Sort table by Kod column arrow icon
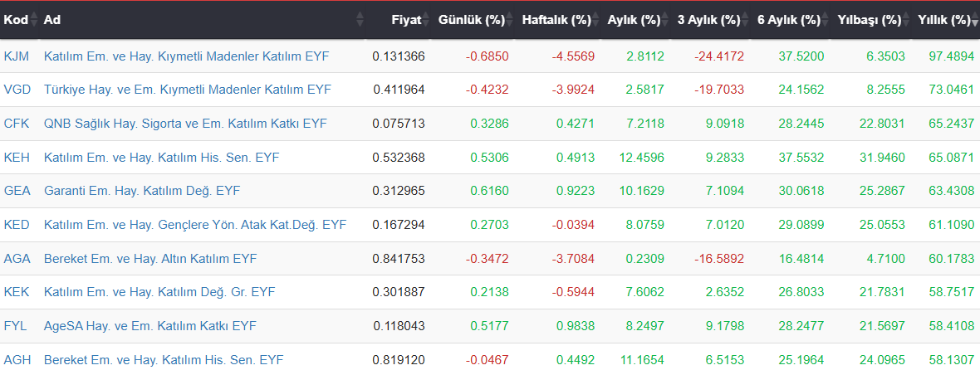 [x=34, y=20]
